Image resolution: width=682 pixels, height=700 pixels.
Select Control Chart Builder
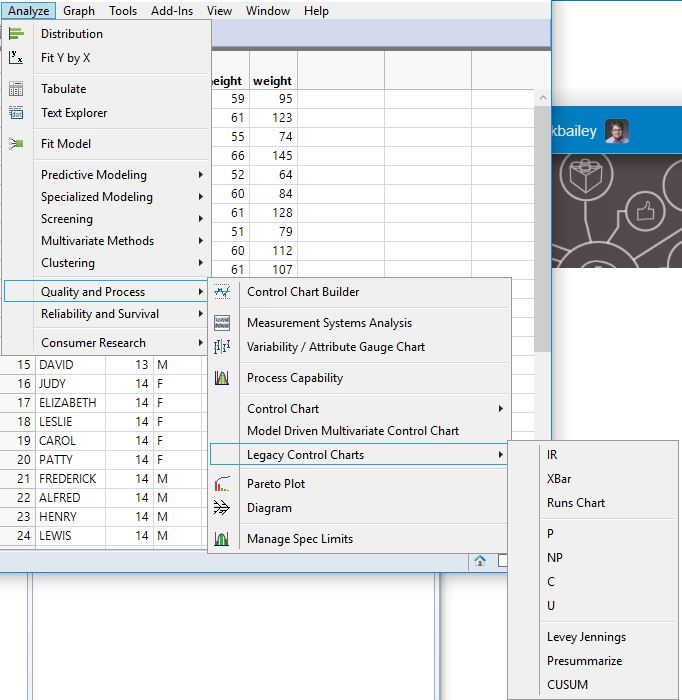(x=303, y=292)
